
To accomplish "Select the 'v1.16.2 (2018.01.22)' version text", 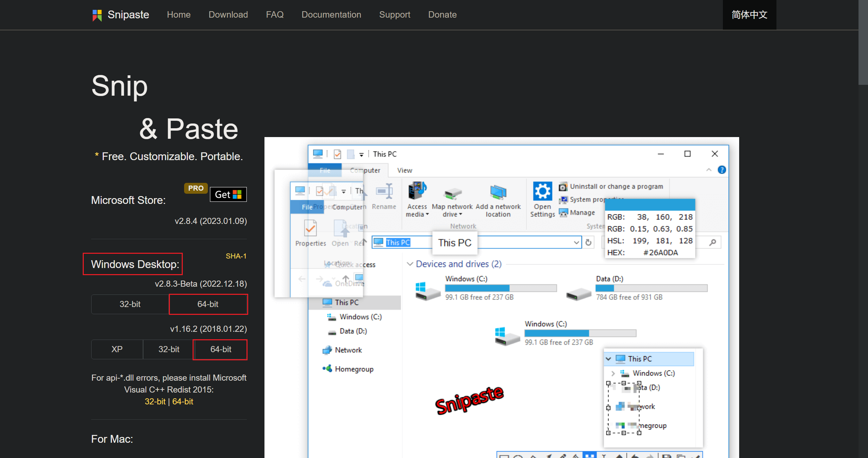I will click(208, 329).
